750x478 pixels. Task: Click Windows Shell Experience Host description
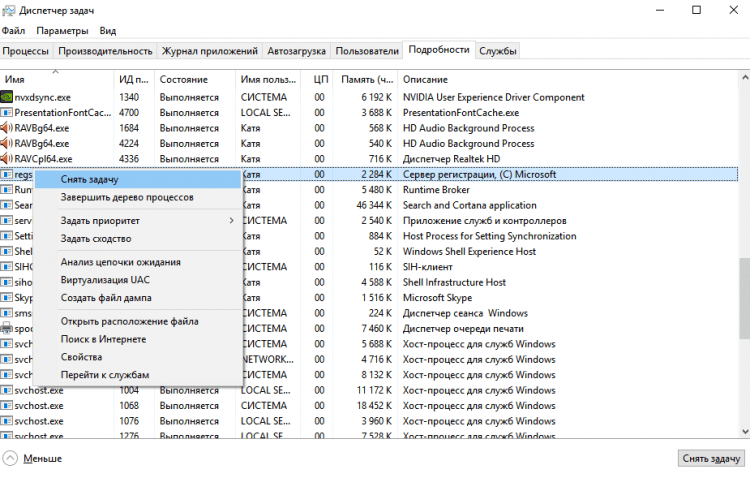point(469,251)
